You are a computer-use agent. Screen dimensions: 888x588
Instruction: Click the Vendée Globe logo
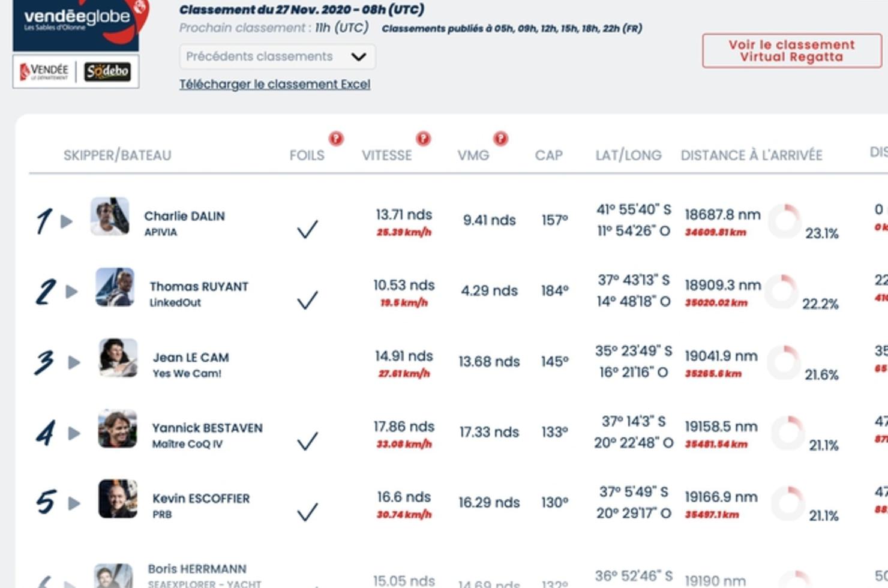tap(80, 23)
